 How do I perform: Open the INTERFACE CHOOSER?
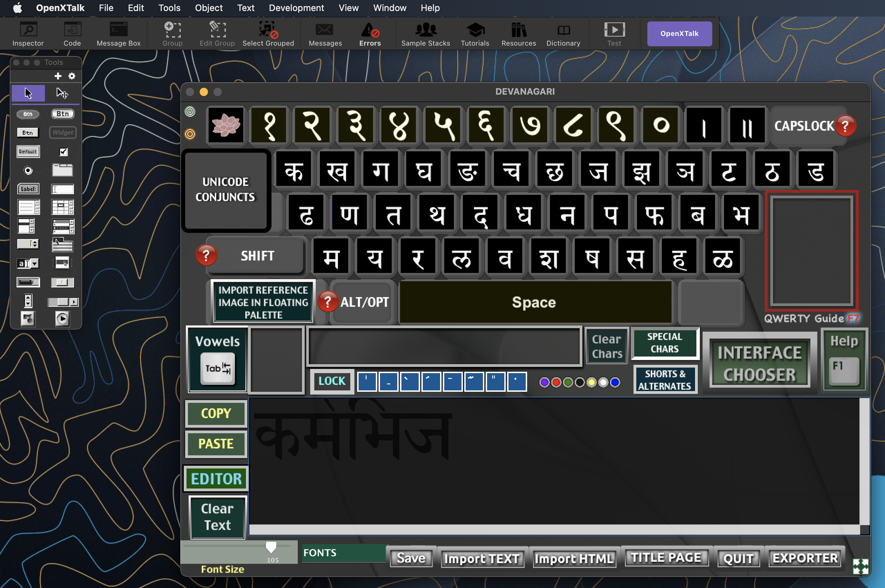[x=759, y=363]
